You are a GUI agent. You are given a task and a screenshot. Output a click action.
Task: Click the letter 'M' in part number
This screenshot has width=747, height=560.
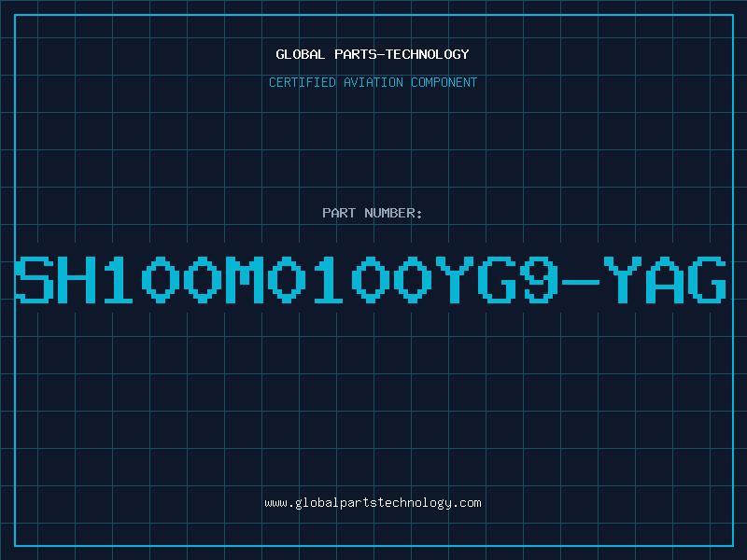[x=245, y=279]
